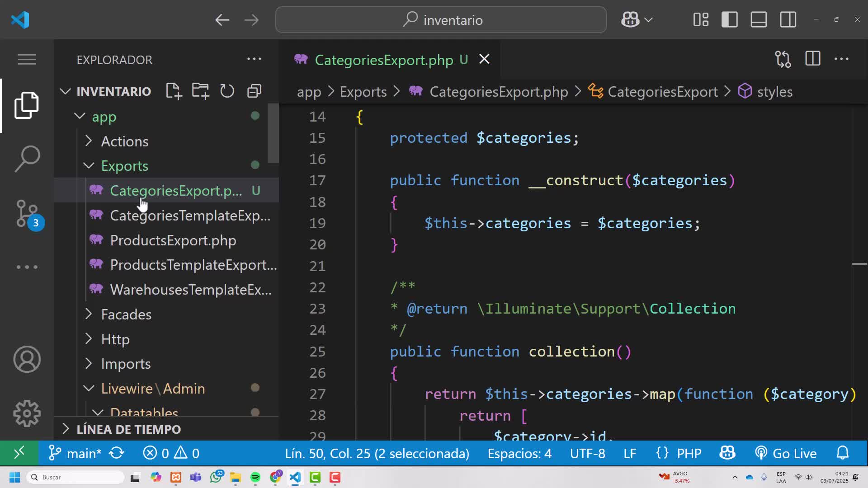868x488 pixels.
Task: Synchronize changes icon in status bar
Action: 117,453
